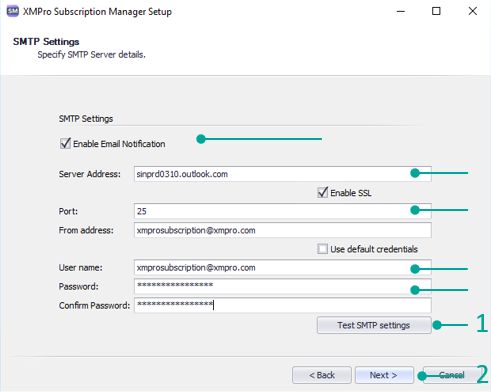Click the XMPro app icon in title bar
This screenshot has height=392, width=491.
13,11
